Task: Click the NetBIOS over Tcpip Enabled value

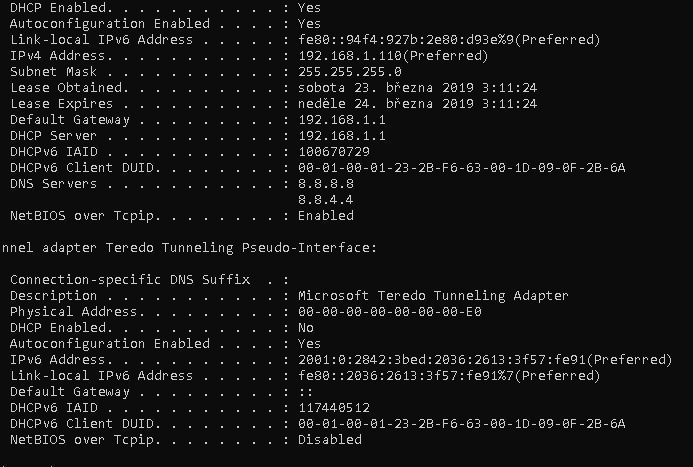Action: [x=326, y=216]
